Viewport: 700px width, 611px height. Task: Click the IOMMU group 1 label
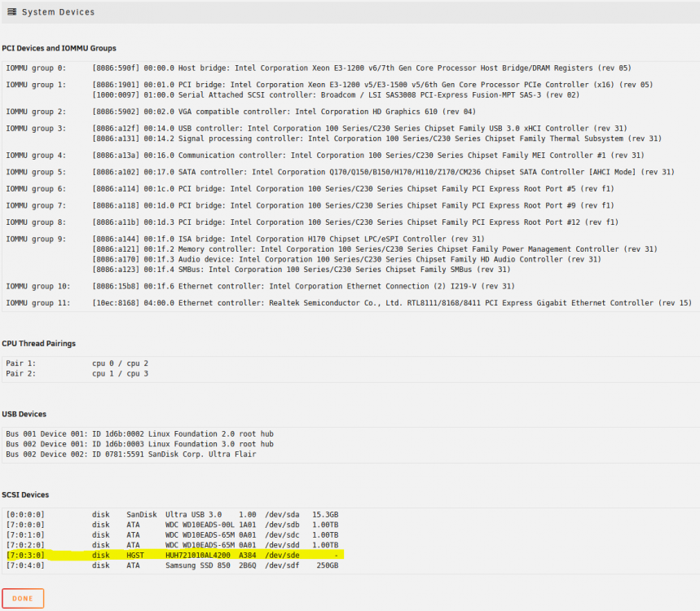pyautogui.click(x=36, y=85)
